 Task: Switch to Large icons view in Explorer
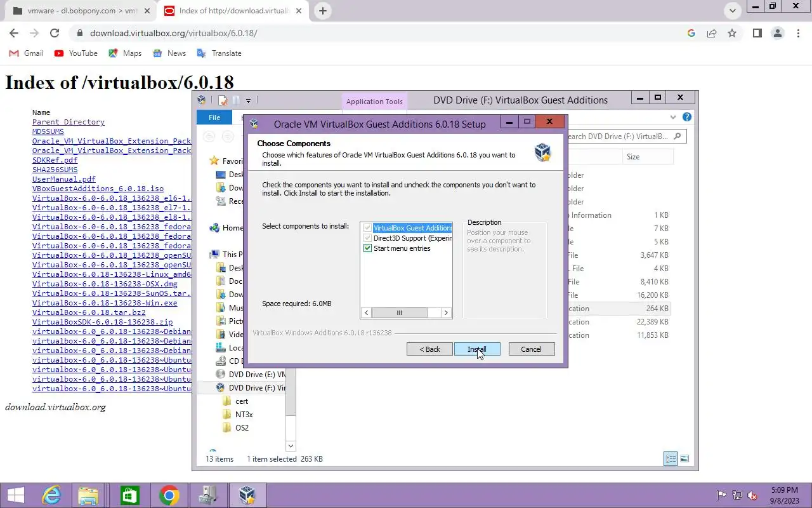(684, 458)
